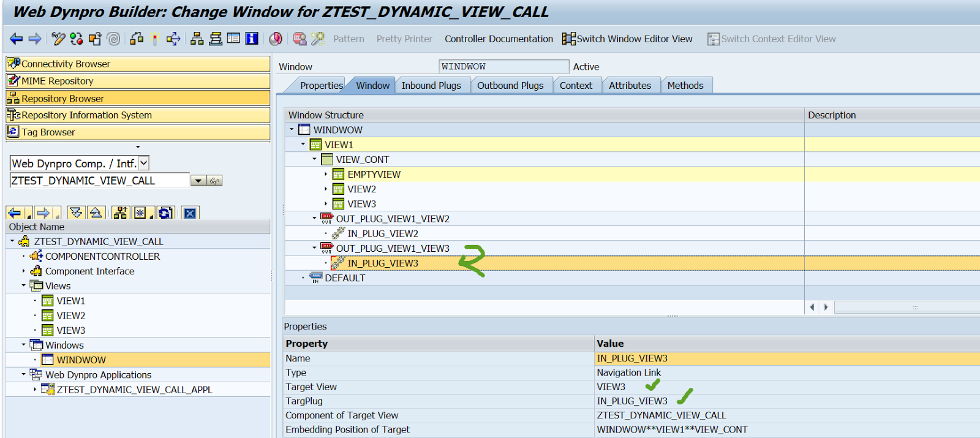Click the spiral Enhance icon in toolbar
Viewport: 980px width, 438px height.
(x=113, y=39)
